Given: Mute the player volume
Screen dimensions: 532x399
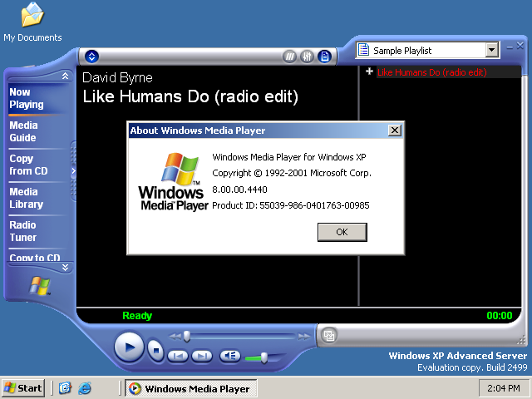Looking at the screenshot, I should pos(230,356).
